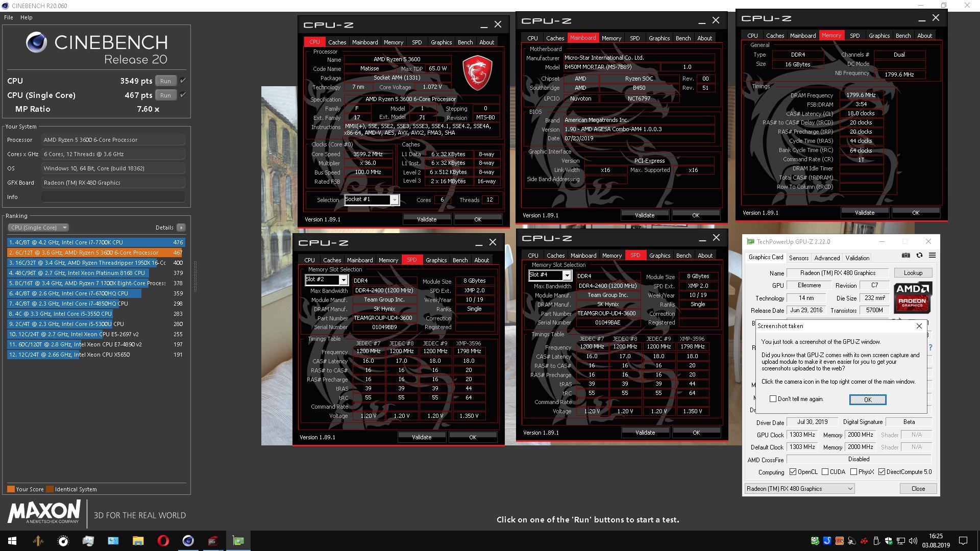
Task: Click the GPU-Z refresh icon
Action: (x=919, y=256)
